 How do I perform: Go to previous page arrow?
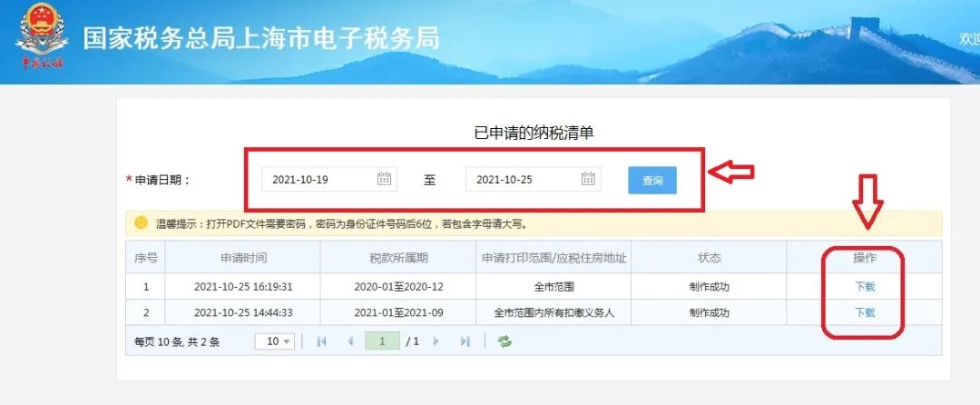[350, 341]
